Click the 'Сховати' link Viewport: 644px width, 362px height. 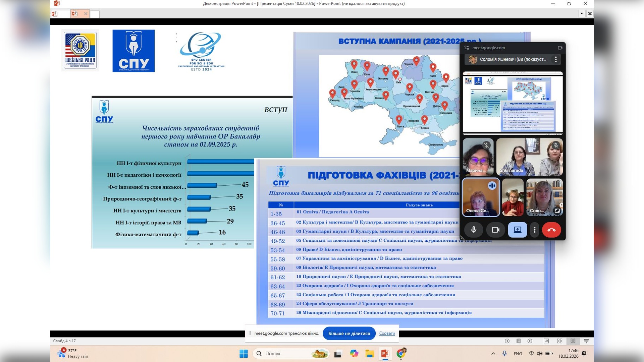click(387, 334)
